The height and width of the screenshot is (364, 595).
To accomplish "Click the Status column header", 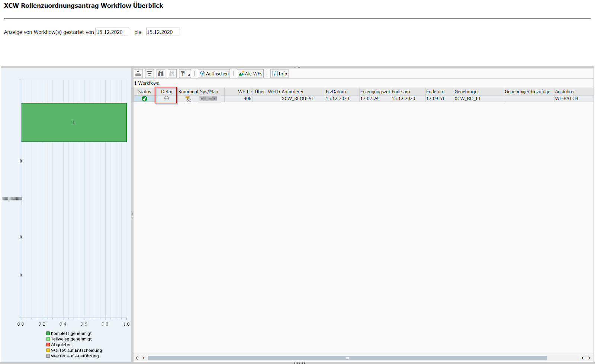I will pyautogui.click(x=144, y=91).
